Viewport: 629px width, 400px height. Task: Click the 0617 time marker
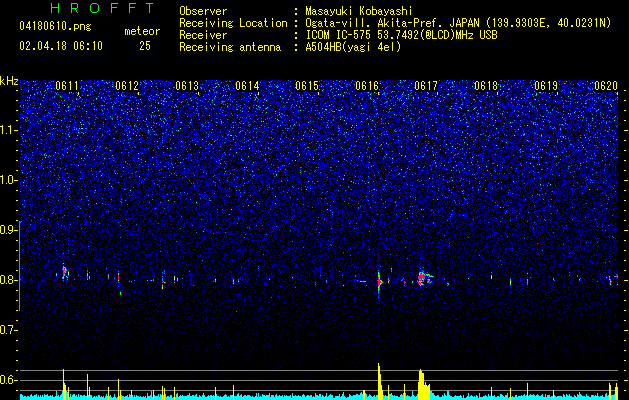coord(426,86)
